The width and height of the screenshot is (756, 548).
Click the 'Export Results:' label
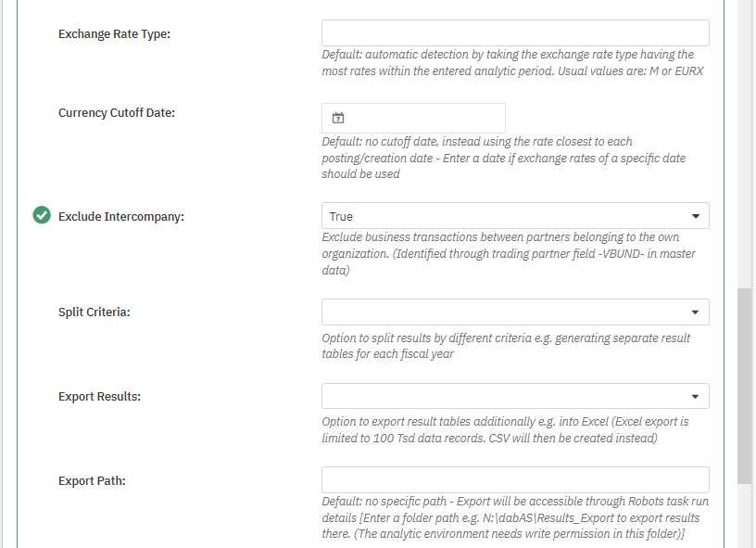pyautogui.click(x=99, y=397)
